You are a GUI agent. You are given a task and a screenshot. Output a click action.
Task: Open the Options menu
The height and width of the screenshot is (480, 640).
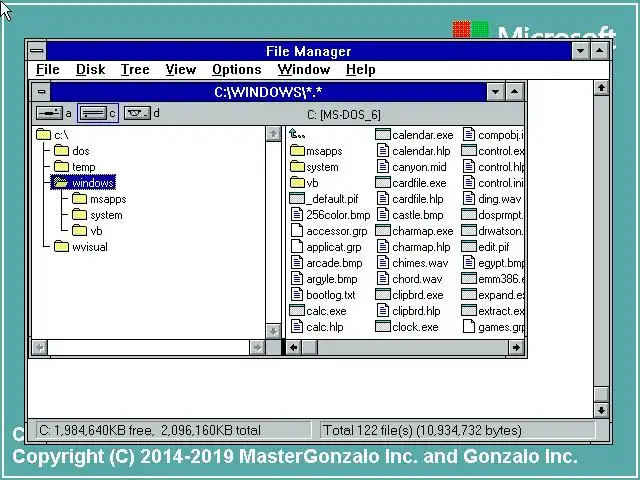point(237,69)
